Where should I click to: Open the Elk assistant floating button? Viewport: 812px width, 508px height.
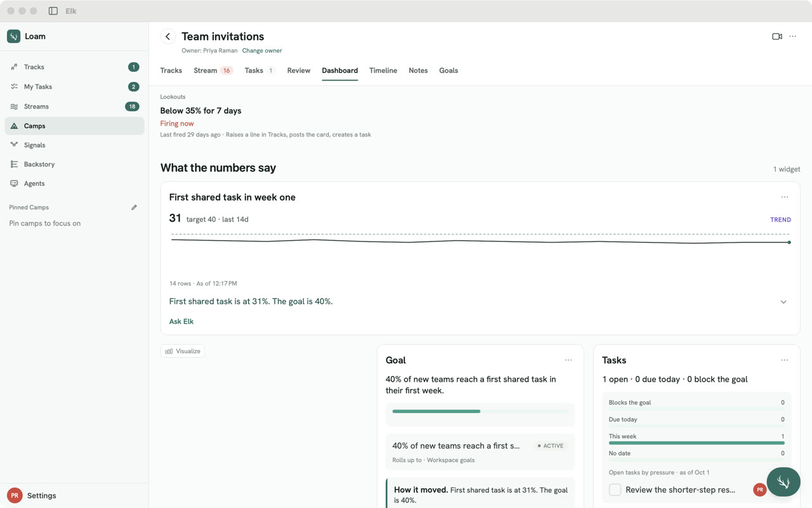pyautogui.click(x=783, y=482)
